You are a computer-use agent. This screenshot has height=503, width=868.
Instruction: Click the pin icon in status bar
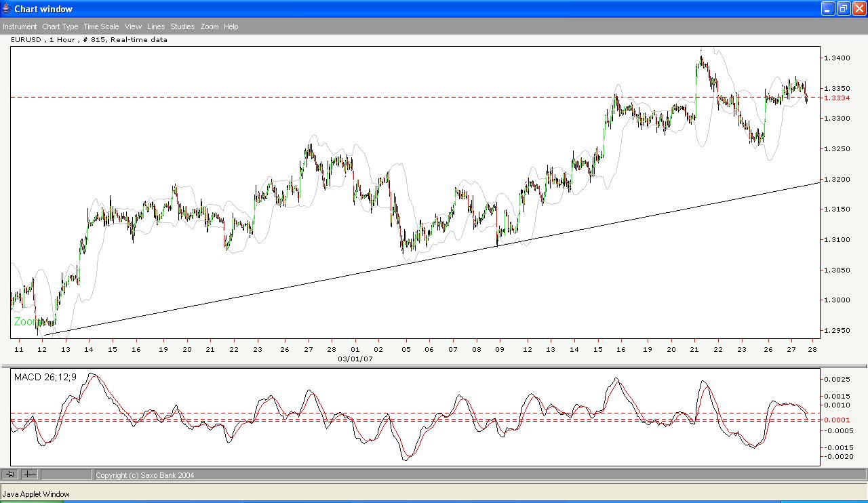point(10,475)
